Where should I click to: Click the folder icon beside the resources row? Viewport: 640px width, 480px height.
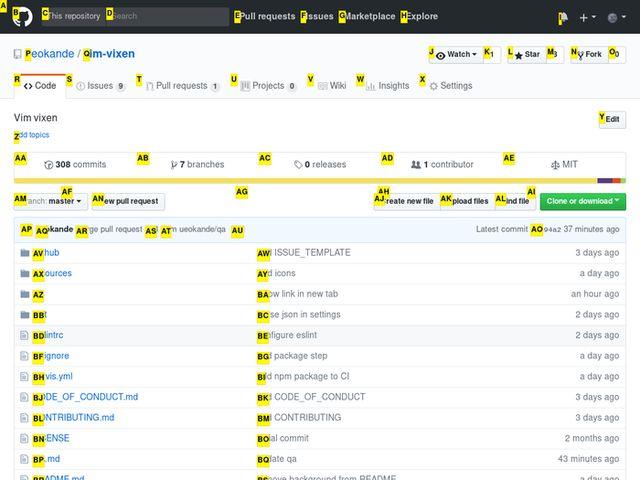[25, 273]
